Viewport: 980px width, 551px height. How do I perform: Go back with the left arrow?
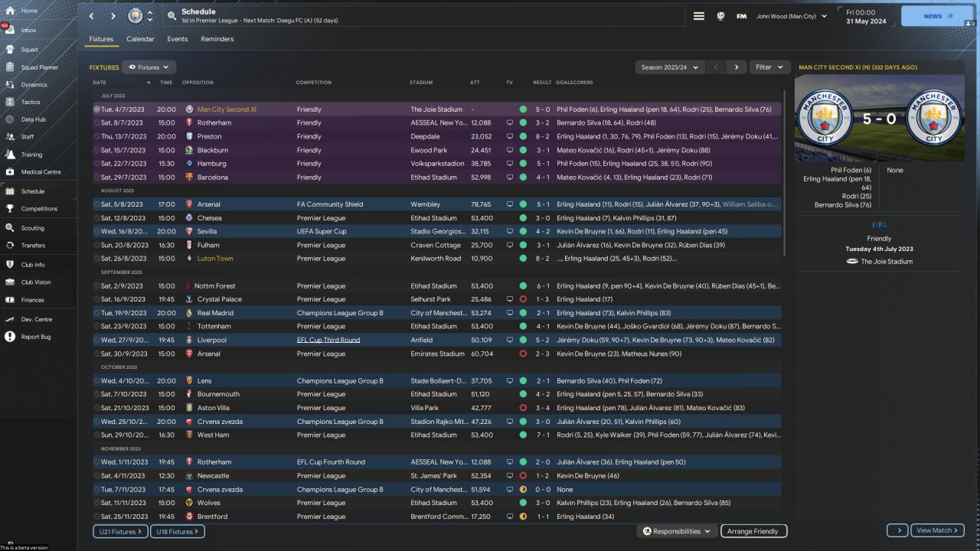click(x=92, y=16)
